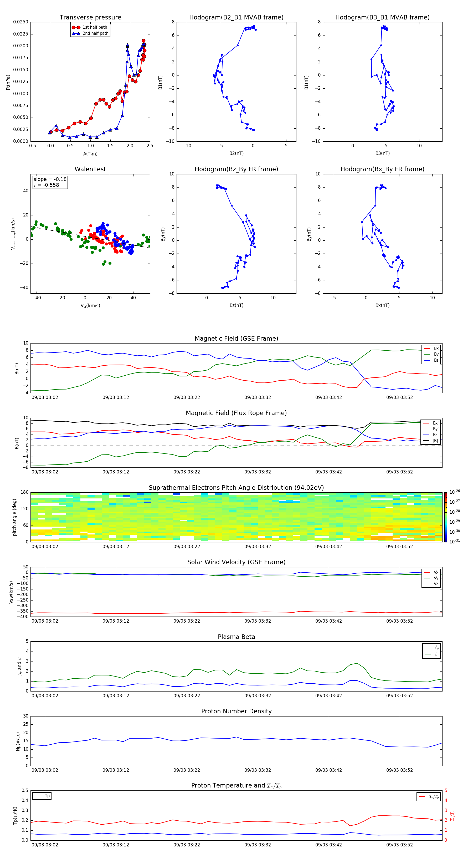Screen dimensions: 473x868
Task: Click '09/03 03:32' tick under Proton Number Density
Action: [x=258, y=770]
